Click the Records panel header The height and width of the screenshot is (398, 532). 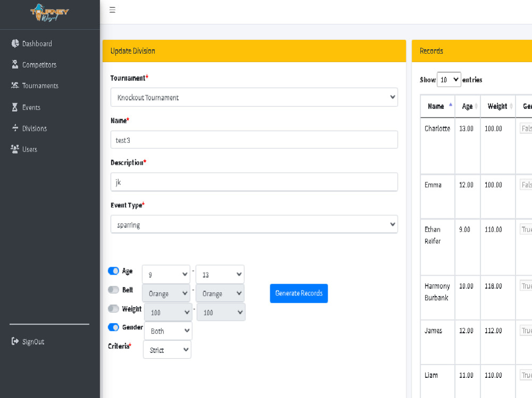coord(472,51)
